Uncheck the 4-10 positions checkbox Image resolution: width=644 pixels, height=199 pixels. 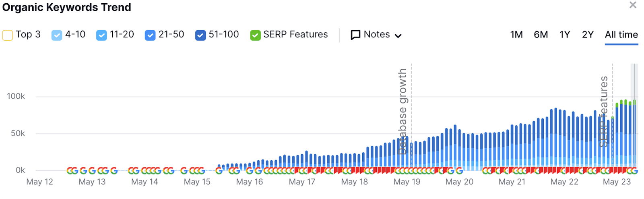[57, 35]
